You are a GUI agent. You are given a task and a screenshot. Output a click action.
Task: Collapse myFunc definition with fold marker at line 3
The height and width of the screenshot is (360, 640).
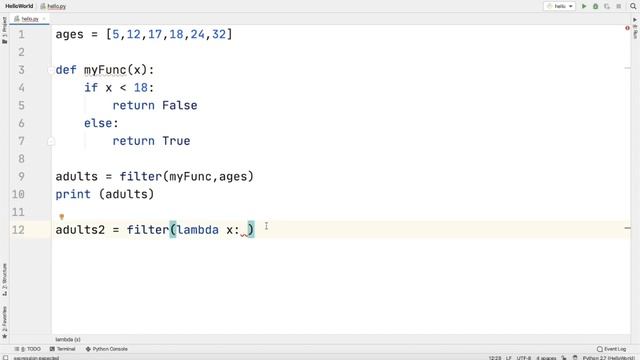click(x=51, y=70)
